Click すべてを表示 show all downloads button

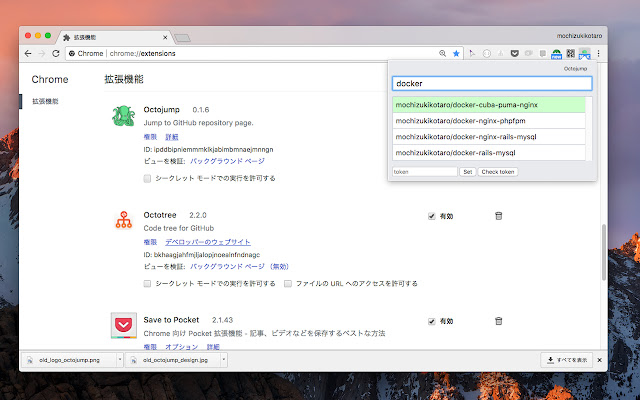567,360
